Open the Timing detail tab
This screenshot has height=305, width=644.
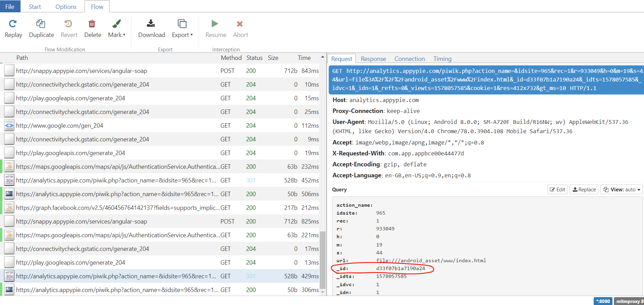click(442, 59)
